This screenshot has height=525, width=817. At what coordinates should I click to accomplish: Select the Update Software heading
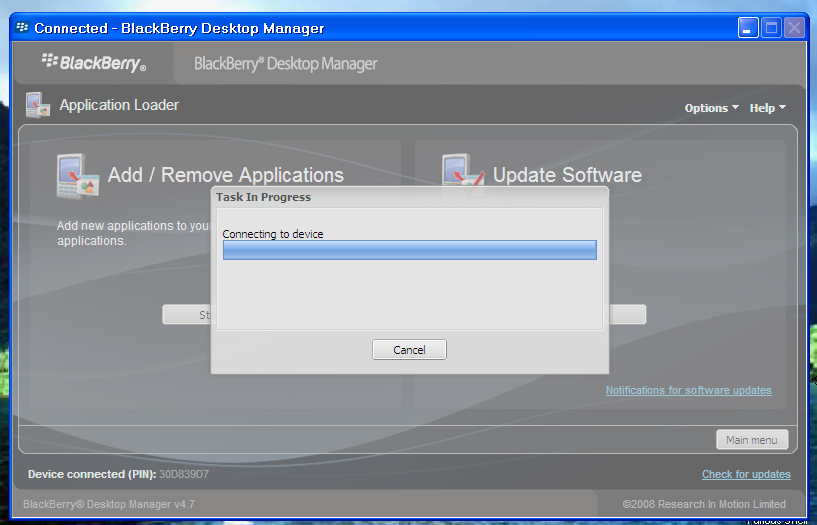(567, 175)
